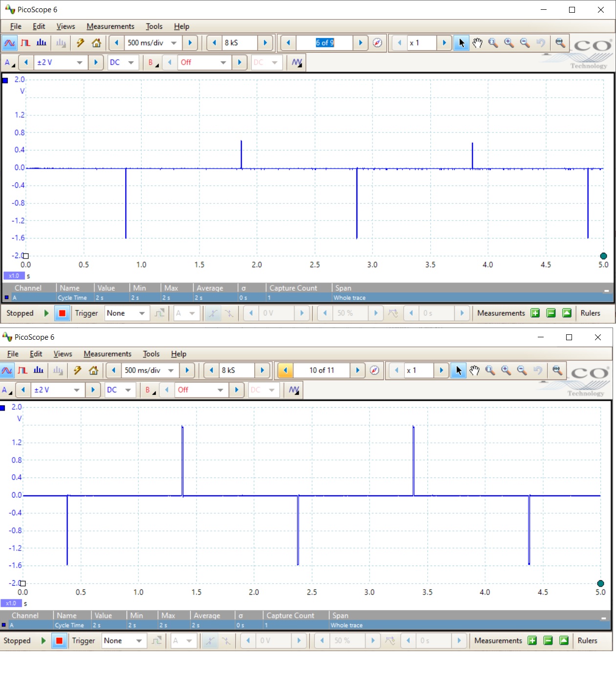This screenshot has height=700, width=616.
Task: Open the File menu in the upper window
Action: pos(16,26)
